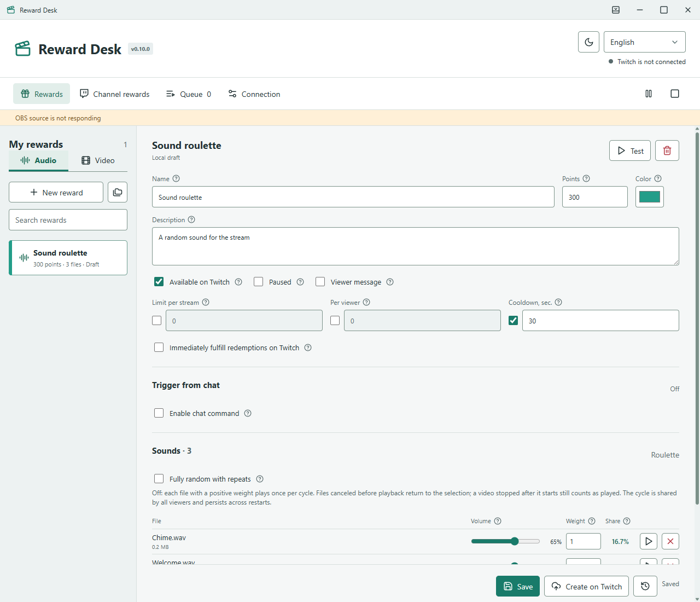The height and width of the screenshot is (602, 700).
Task: Click the duplicate reward icon beside New reward
Action: [118, 192]
